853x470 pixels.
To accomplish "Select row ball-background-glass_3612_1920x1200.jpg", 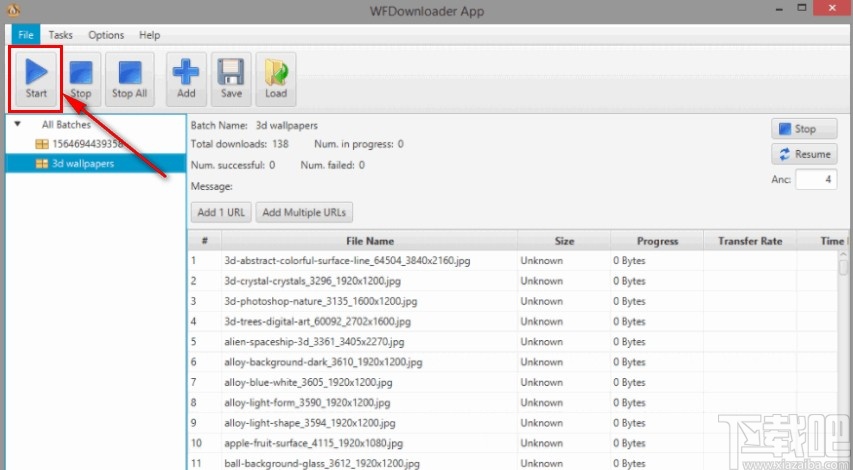I will coord(513,462).
